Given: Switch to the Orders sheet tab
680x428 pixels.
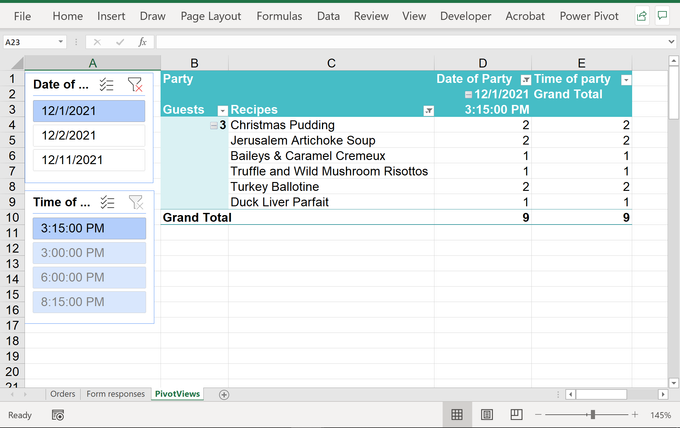Looking at the screenshot, I should point(62,394).
